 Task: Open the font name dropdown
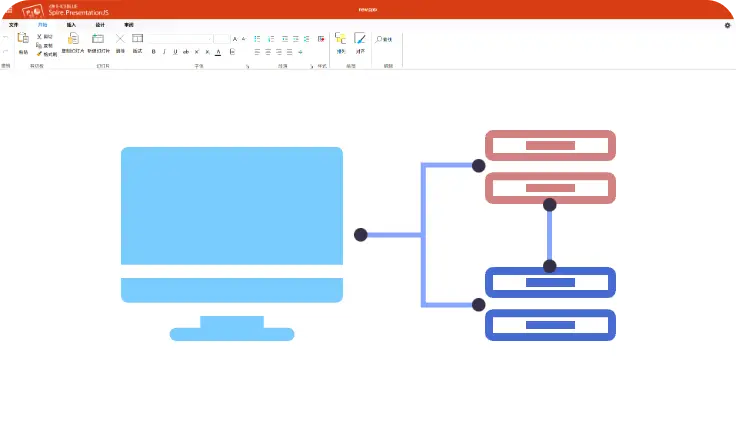tap(181, 39)
